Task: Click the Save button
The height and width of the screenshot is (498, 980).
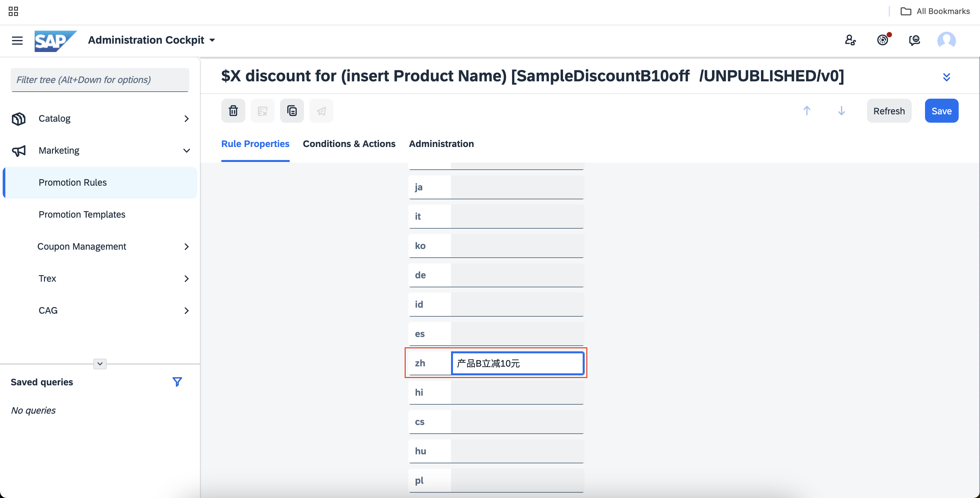Action: (942, 111)
